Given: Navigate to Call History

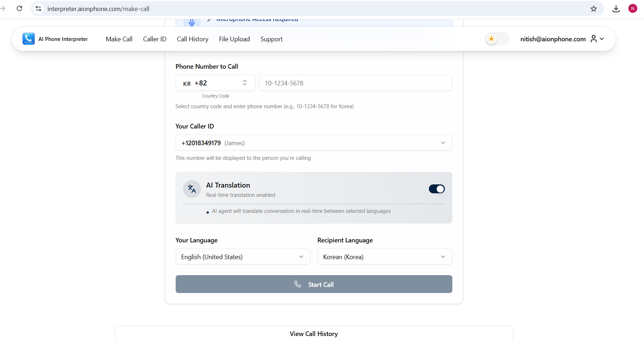Looking at the screenshot, I should click(x=192, y=39).
